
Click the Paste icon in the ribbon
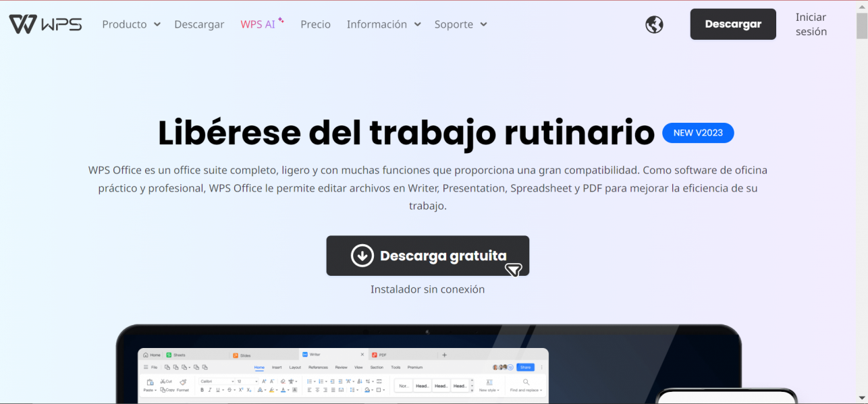point(149,381)
